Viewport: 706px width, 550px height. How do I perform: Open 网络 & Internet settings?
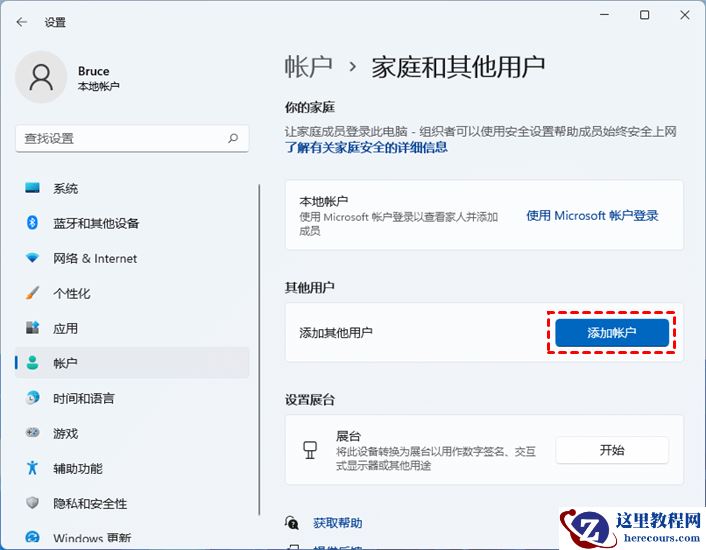pos(132,258)
